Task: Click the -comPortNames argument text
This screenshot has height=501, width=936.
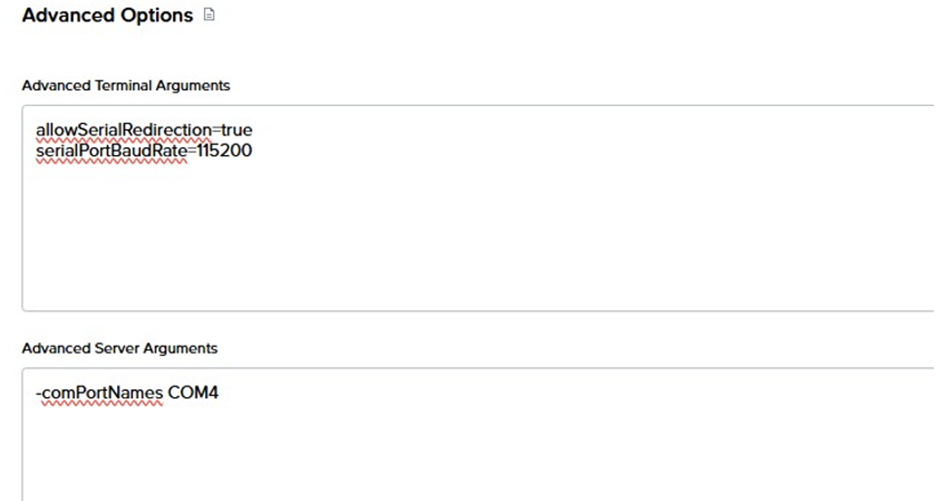Action: 98,393
